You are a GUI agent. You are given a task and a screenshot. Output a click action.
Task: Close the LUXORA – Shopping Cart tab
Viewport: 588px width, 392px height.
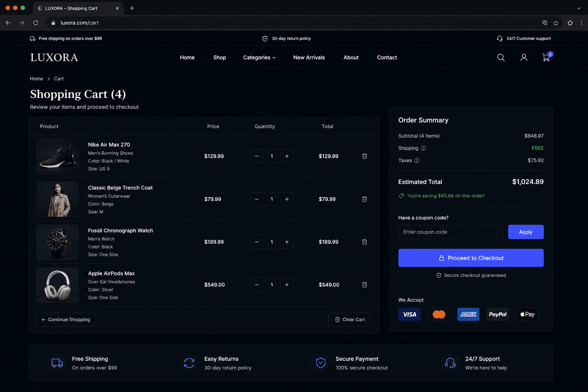117,8
